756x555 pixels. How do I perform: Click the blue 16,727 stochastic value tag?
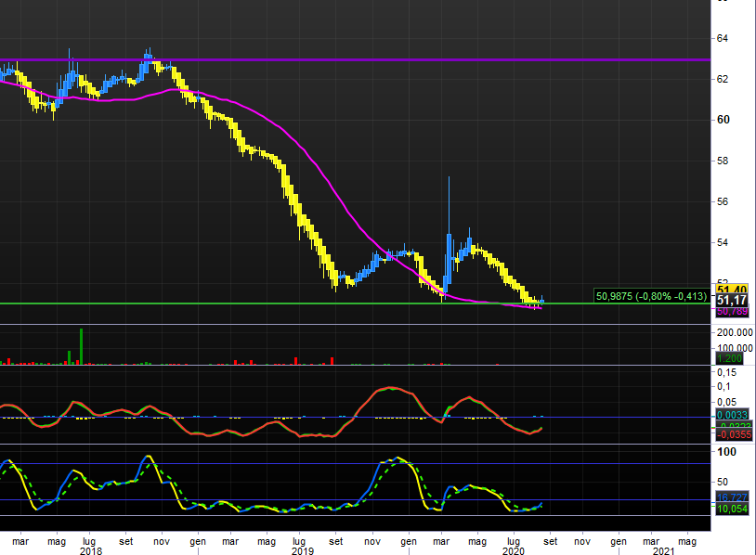732,497
